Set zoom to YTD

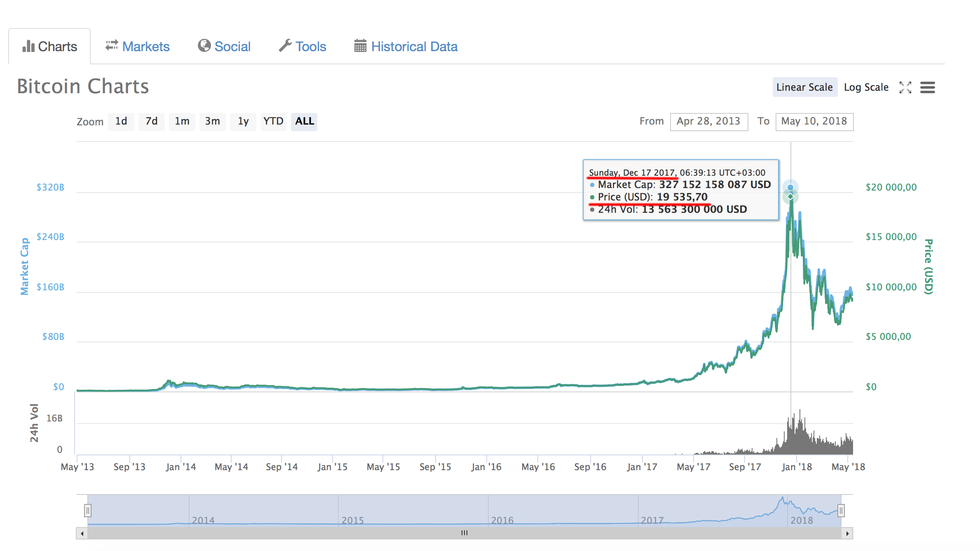[x=274, y=122]
